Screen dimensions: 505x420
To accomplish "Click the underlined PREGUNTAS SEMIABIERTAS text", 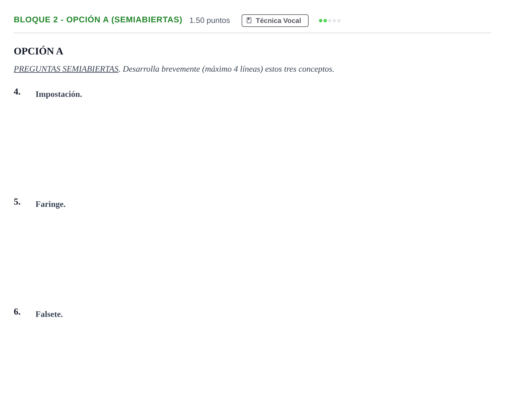I will 66,69.
